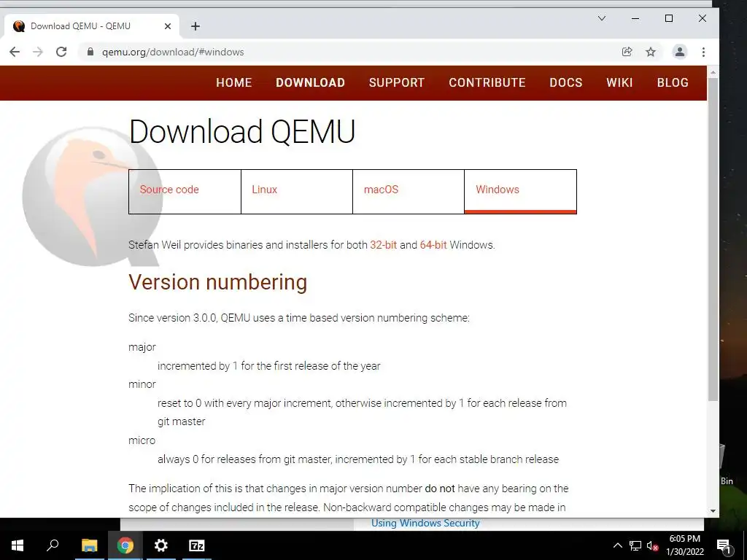Open the network status tray icon
This screenshot has width=747, height=560.
pyautogui.click(x=635, y=545)
